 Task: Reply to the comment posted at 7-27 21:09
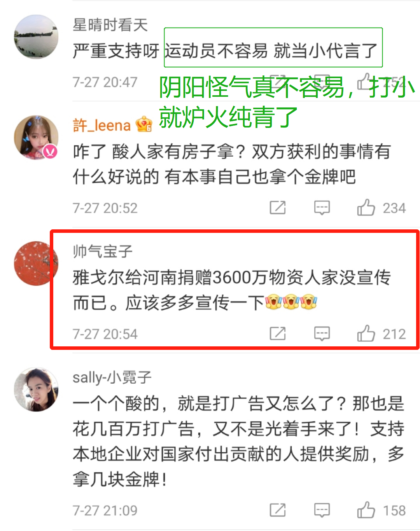[322, 510]
